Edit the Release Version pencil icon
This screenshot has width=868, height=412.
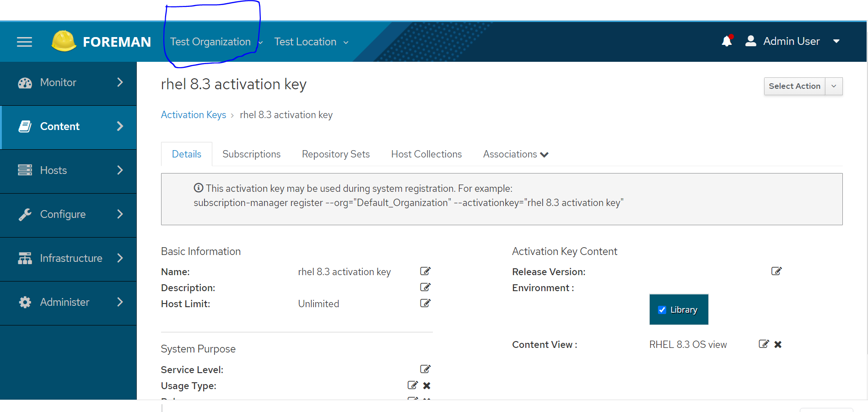[x=776, y=271]
